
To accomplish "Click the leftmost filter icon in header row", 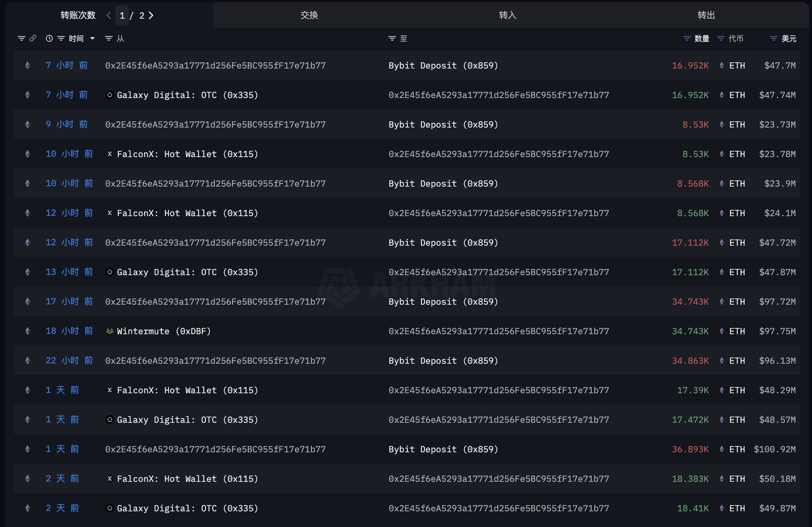I will [x=22, y=38].
